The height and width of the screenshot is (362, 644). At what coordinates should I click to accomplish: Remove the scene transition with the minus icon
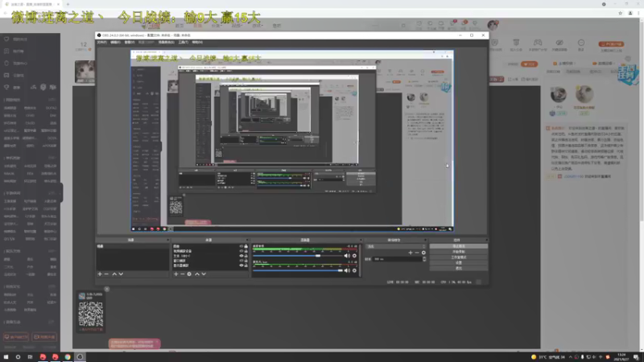417,253
